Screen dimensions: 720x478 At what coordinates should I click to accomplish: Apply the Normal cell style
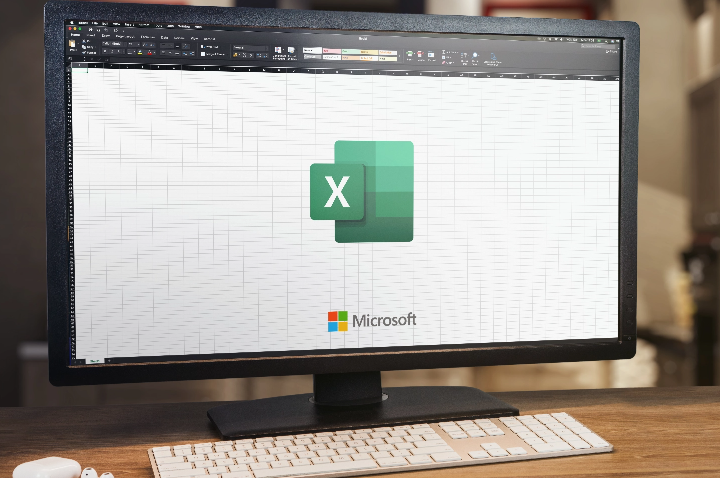click(312, 51)
